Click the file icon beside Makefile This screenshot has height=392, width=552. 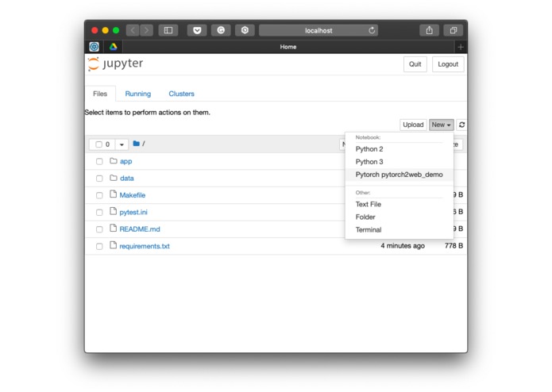113,194
